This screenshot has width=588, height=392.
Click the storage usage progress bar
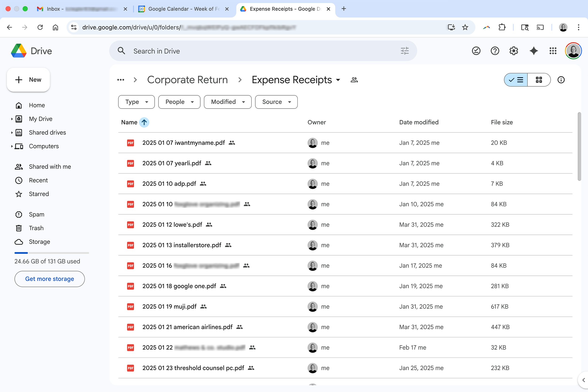point(52,253)
